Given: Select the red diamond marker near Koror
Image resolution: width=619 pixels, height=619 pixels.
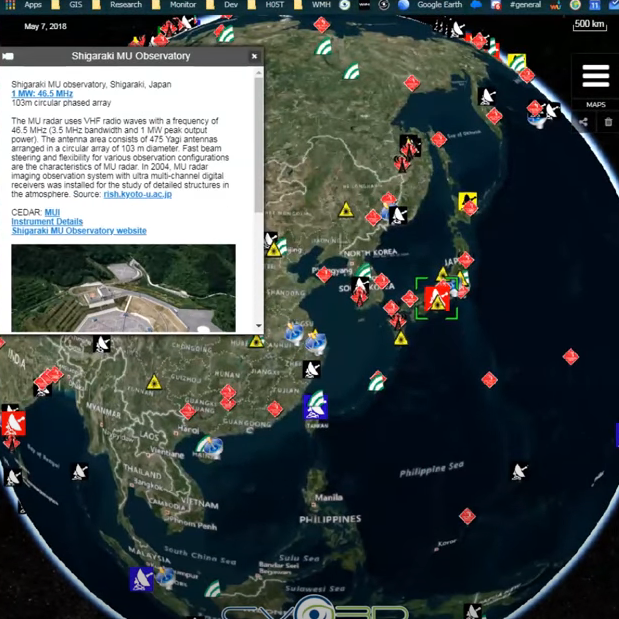Looking at the screenshot, I should click(x=467, y=516).
